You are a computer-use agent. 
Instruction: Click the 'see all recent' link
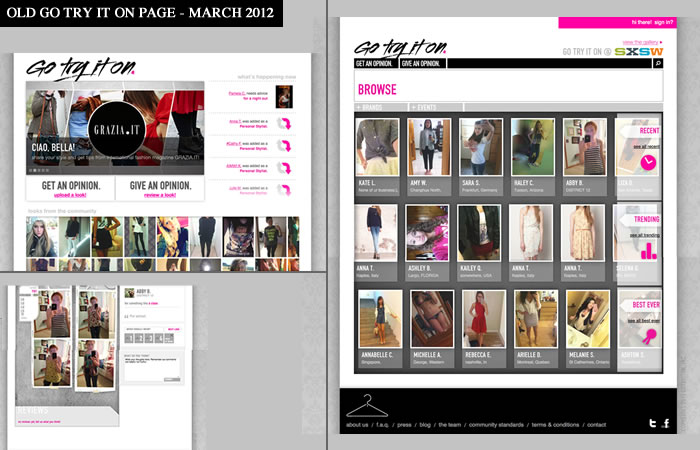tap(646, 147)
